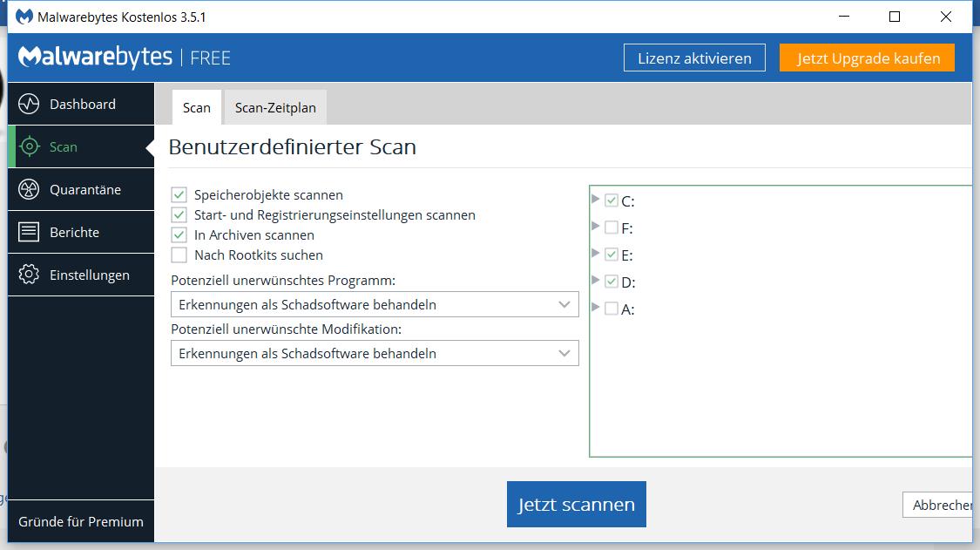Click Jetzt scannen button
The image size is (980, 550).
coord(577,504)
